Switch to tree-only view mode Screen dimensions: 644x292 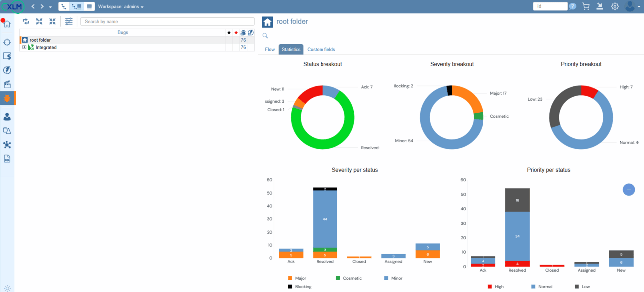[64, 7]
